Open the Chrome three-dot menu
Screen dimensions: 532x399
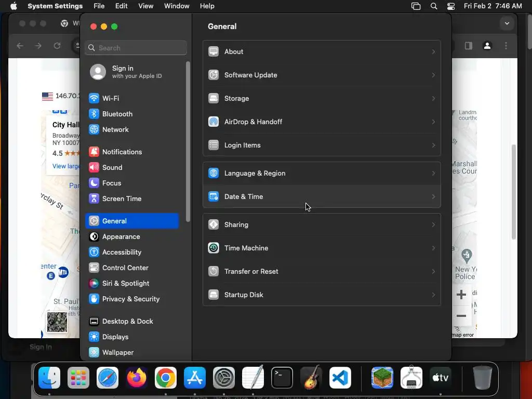506,46
